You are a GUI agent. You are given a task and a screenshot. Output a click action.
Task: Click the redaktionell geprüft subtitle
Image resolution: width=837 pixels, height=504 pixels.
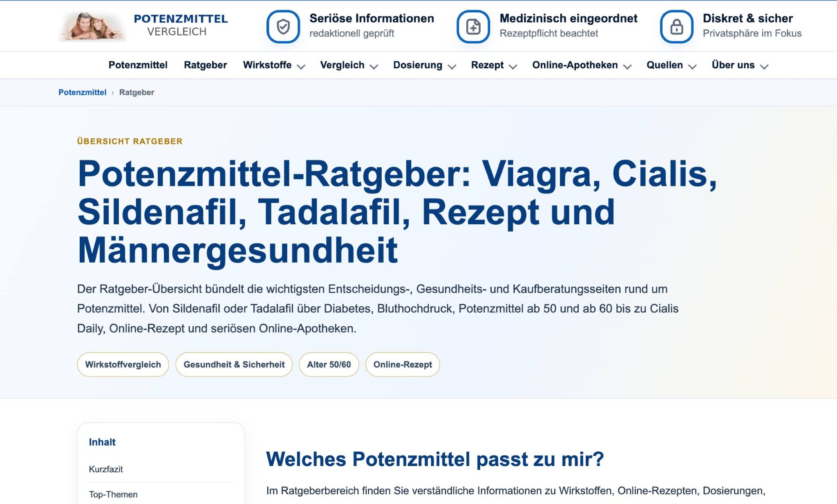click(351, 33)
